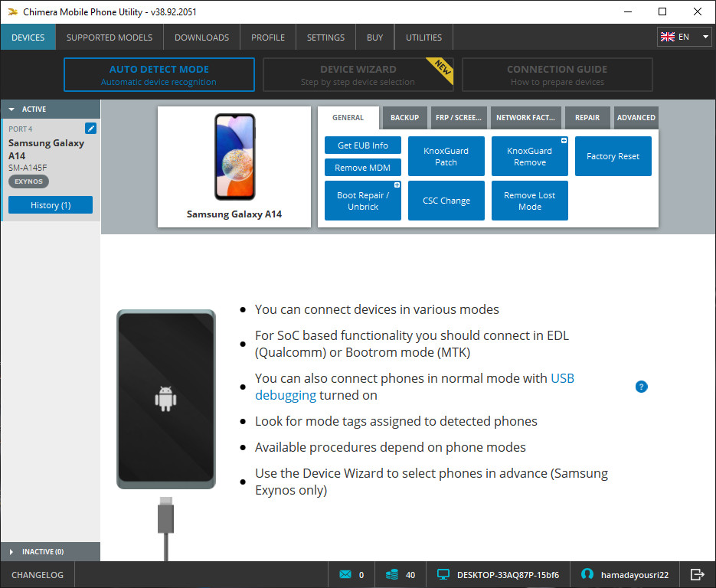
Task: Collapse the ACTIVE devices section
Action: tap(51, 109)
